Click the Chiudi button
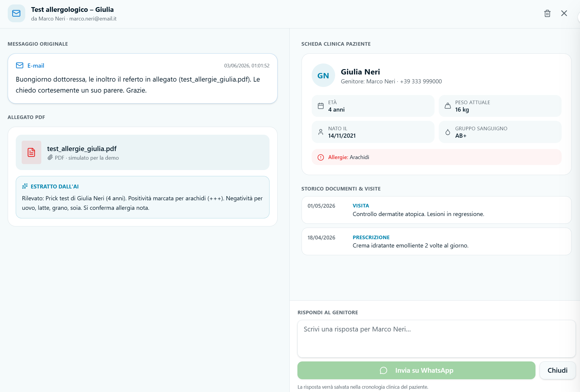580x392 pixels. [x=557, y=370]
